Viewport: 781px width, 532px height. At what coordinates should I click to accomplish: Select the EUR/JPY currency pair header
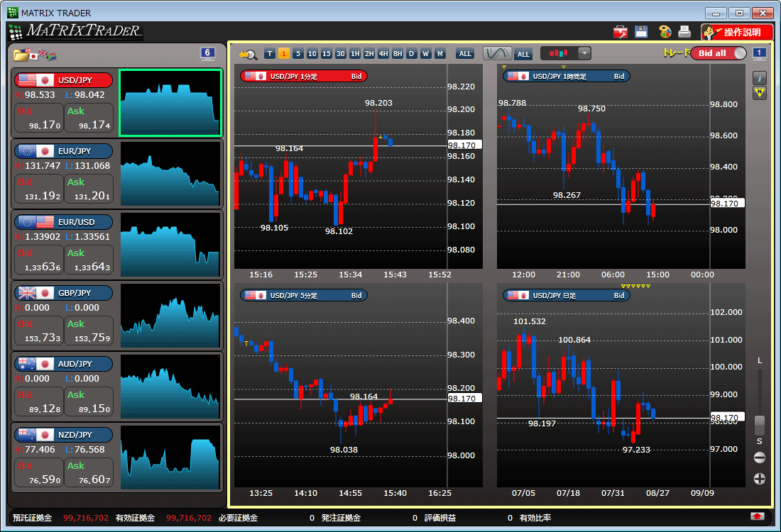(64, 151)
